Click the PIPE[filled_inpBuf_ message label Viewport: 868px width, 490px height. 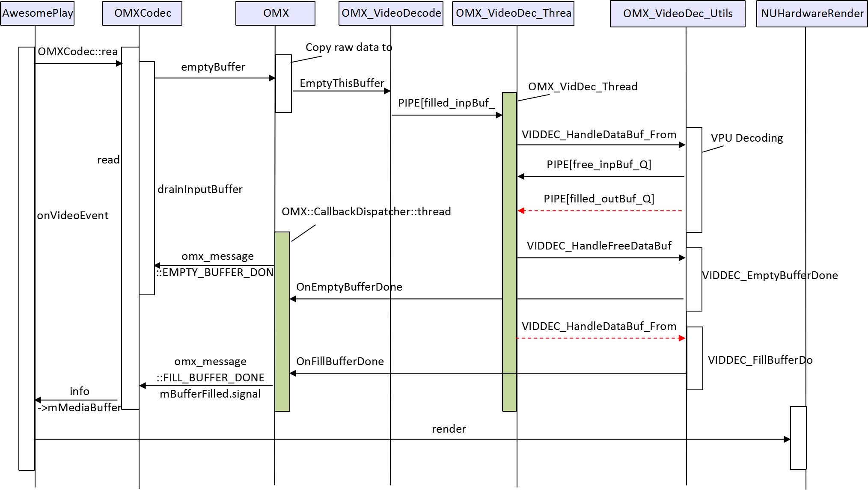click(446, 102)
